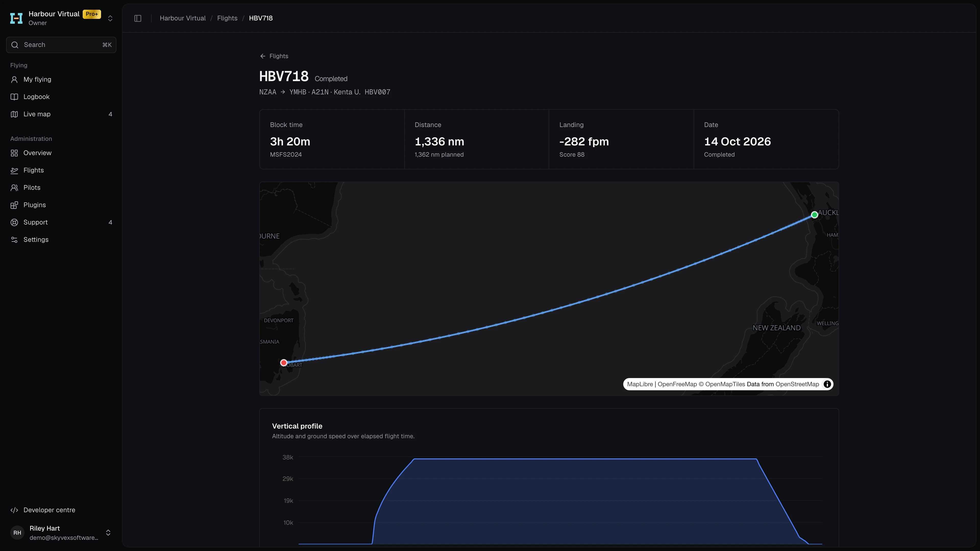Click the Flights back link above HBV718
Viewport: 980px width, 551px height.
point(274,56)
